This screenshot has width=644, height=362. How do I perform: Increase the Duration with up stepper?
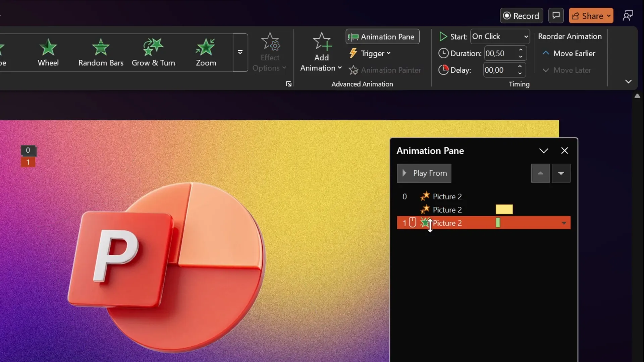tap(521, 50)
